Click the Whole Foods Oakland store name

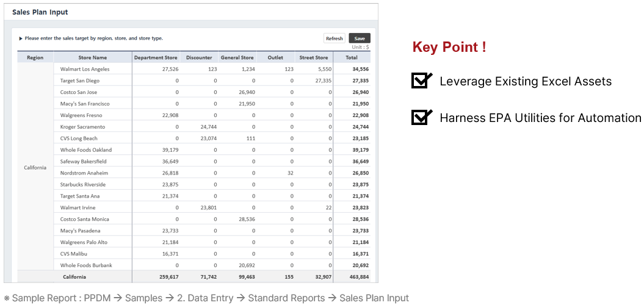pos(86,150)
